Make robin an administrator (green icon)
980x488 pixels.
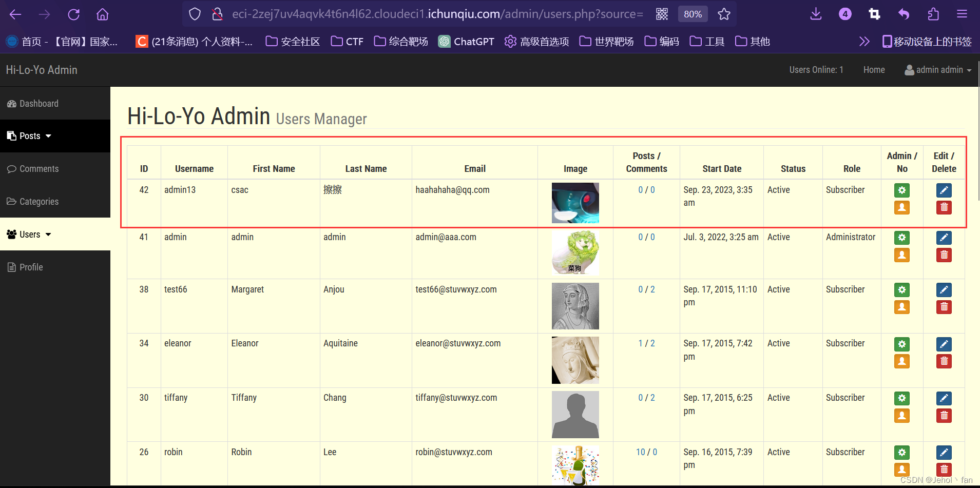click(902, 453)
